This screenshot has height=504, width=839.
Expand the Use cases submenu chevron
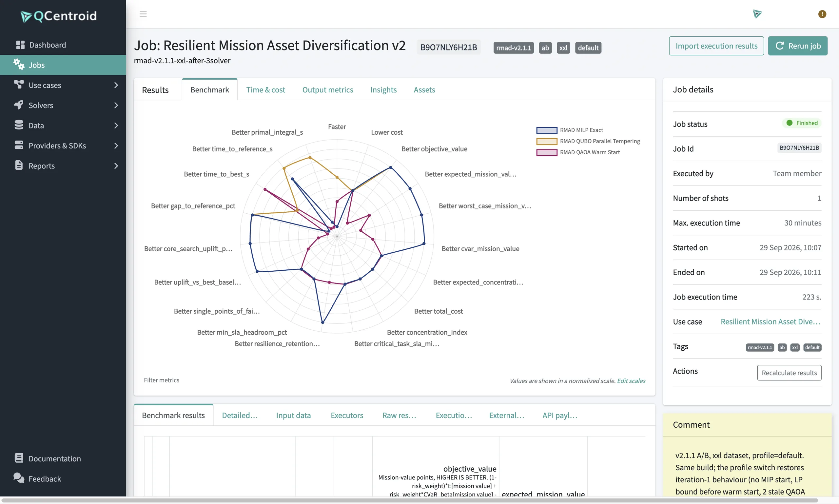pyautogui.click(x=116, y=85)
